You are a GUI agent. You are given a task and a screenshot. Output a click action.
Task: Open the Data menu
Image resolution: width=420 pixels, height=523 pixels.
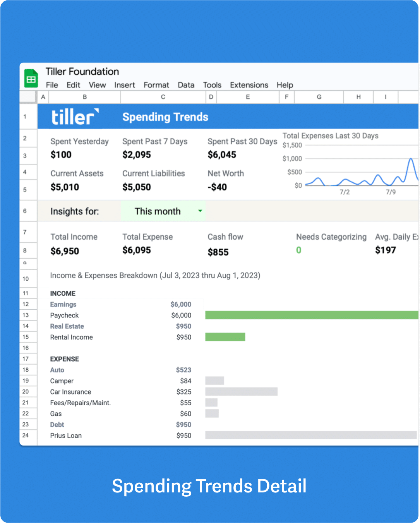pos(186,85)
